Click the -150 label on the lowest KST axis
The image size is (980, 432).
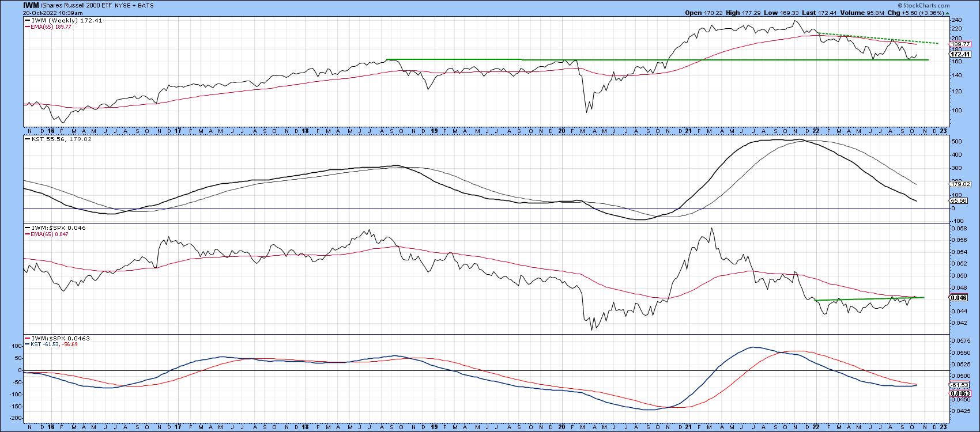tap(14, 406)
